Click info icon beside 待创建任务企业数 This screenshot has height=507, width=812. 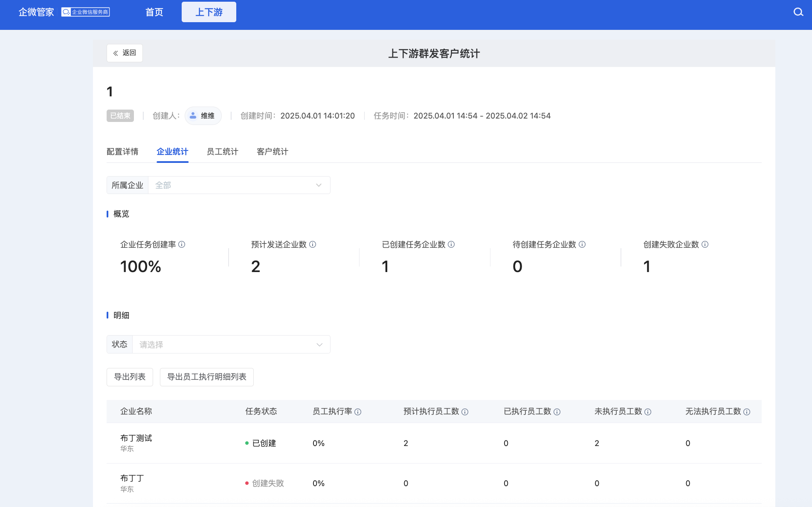tap(582, 244)
